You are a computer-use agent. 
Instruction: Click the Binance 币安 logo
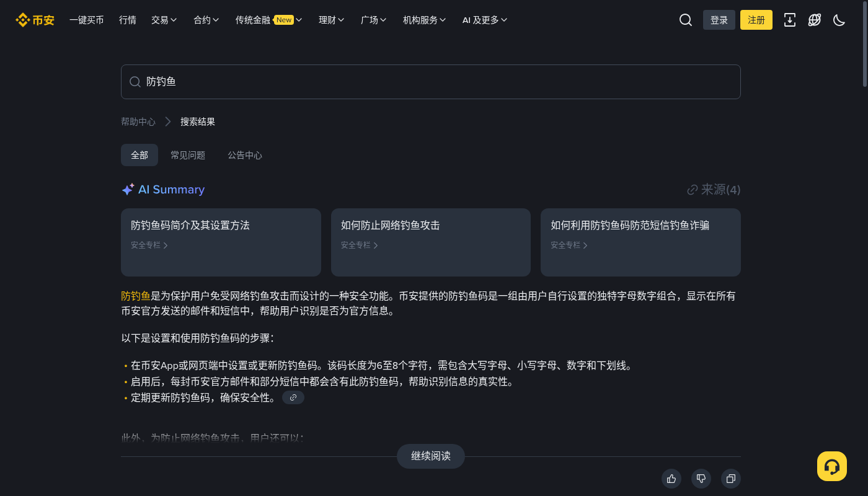tap(35, 20)
